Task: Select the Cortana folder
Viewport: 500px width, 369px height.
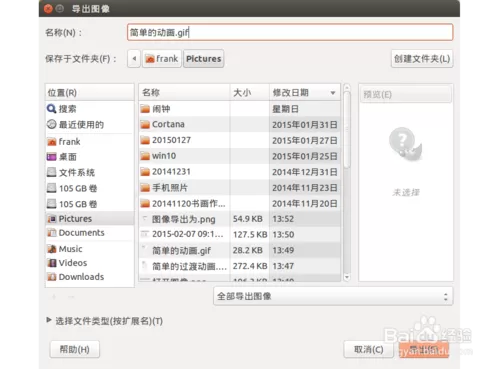Action: (x=240, y=124)
